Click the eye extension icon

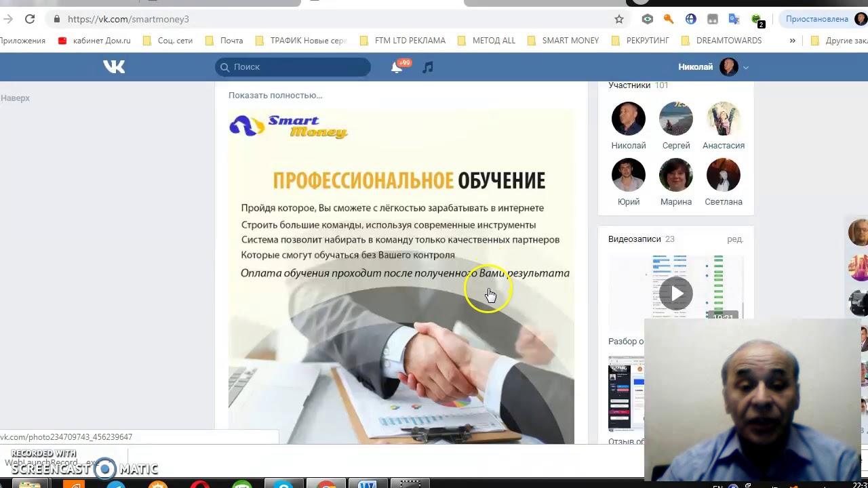pyautogui.click(x=647, y=19)
